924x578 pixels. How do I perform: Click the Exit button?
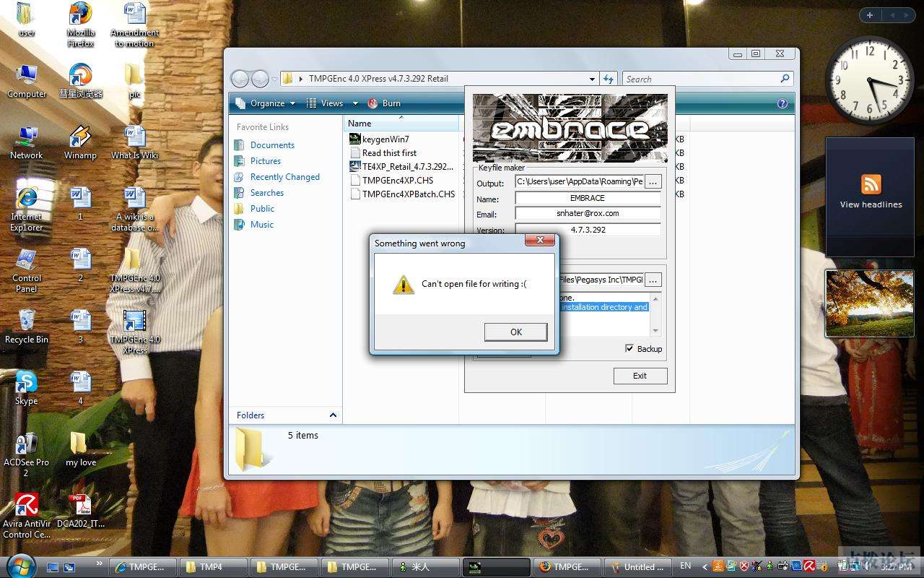[x=640, y=376]
